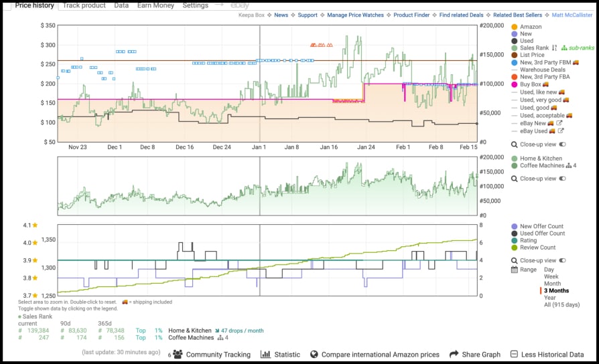Go to Manage Price Watches
The height and width of the screenshot is (364, 599).
pos(355,15)
